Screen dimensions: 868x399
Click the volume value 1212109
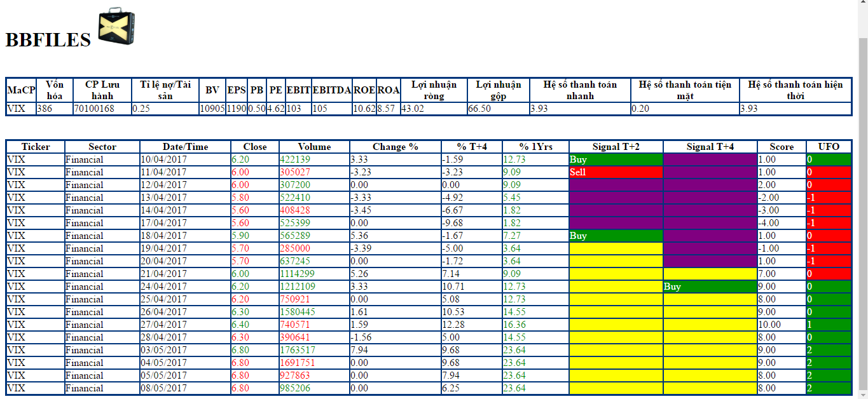[298, 287]
